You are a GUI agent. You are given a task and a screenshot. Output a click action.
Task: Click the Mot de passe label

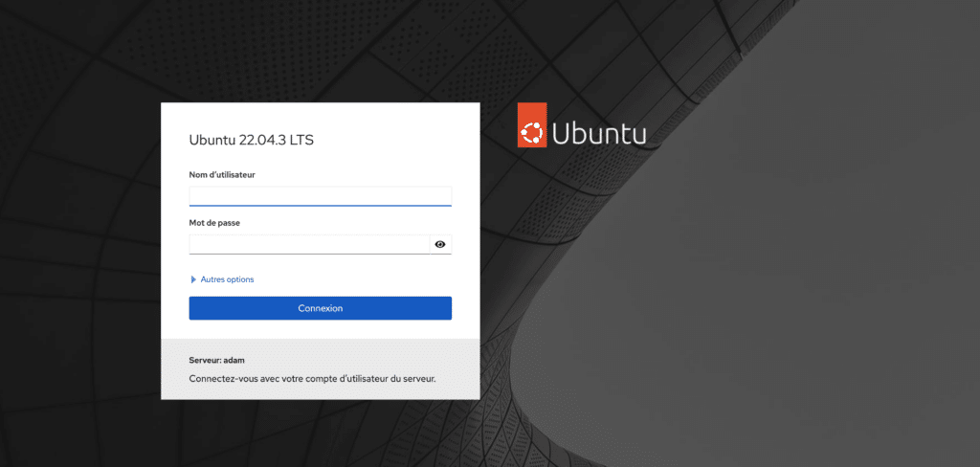214,223
